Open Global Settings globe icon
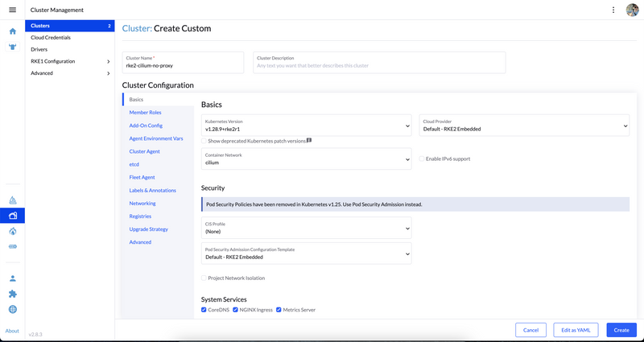644x342 pixels. pyautogui.click(x=12, y=309)
